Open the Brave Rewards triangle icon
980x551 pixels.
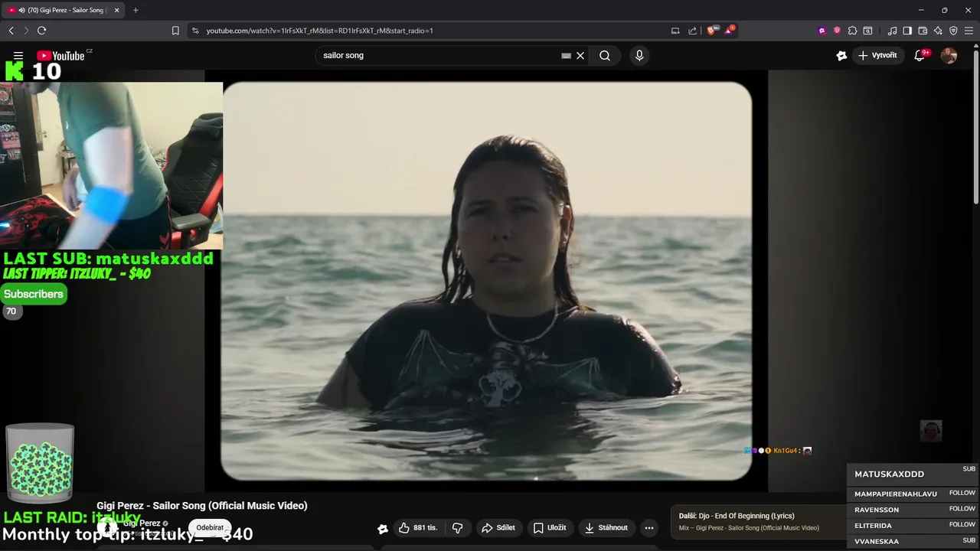(730, 31)
